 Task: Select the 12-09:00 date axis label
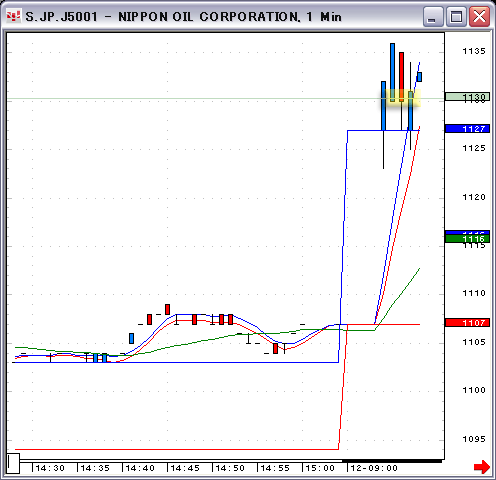374,468
